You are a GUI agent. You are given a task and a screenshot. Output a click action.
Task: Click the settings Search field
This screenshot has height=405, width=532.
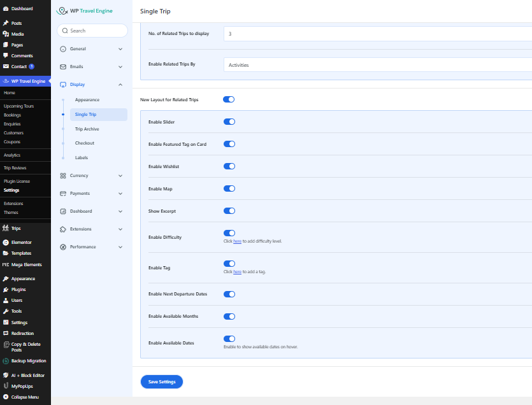pyautogui.click(x=92, y=31)
